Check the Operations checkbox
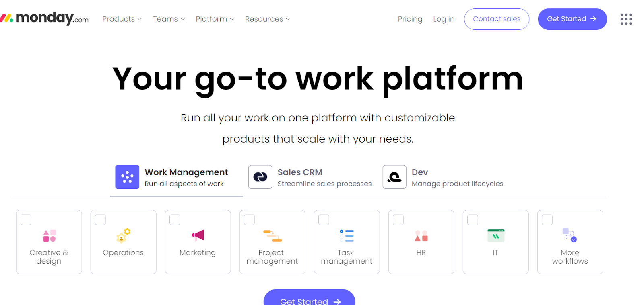 click(x=101, y=220)
